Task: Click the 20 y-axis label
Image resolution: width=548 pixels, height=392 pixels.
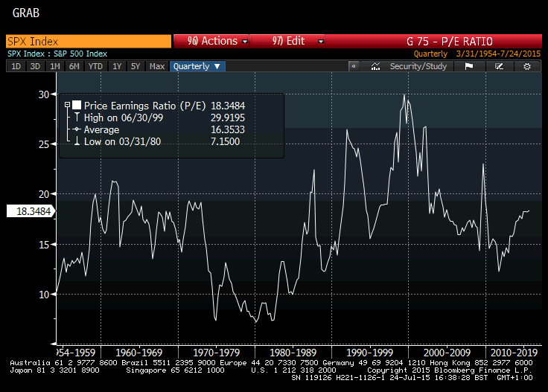Action: tap(44, 194)
